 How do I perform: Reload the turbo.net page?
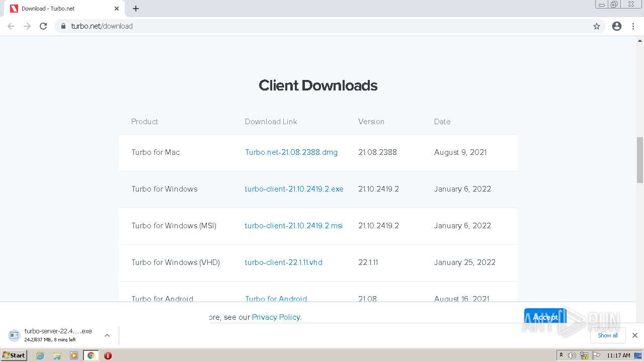pos(43,26)
